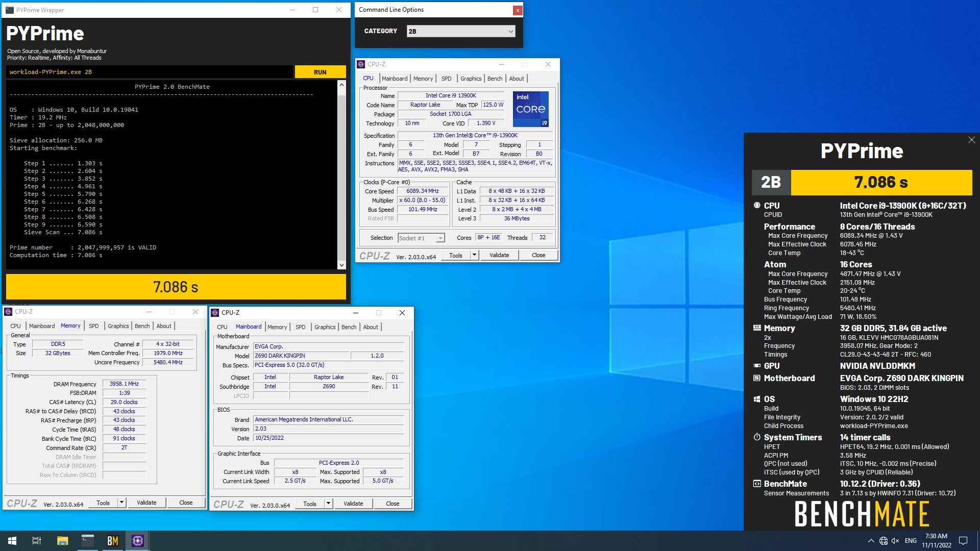The width and height of the screenshot is (980, 551).
Task: Open Tools arrow in Mainboard CPU-Z window
Action: (x=328, y=504)
